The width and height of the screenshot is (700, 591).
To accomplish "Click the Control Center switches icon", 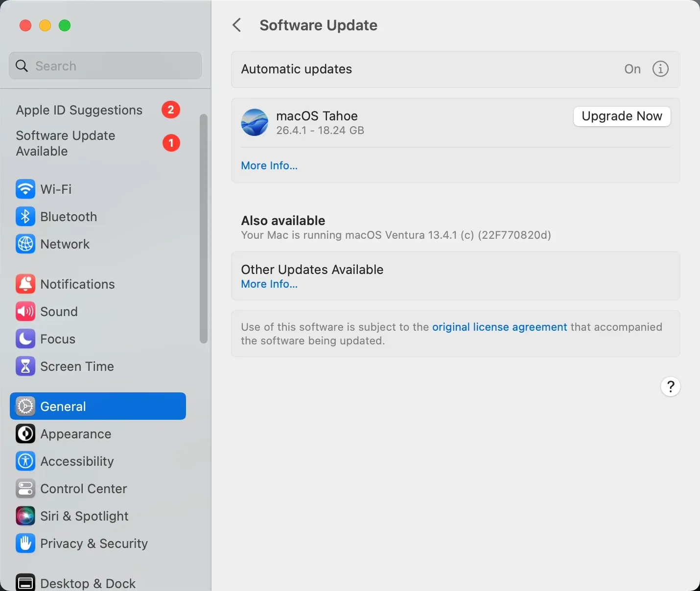I will [25, 488].
